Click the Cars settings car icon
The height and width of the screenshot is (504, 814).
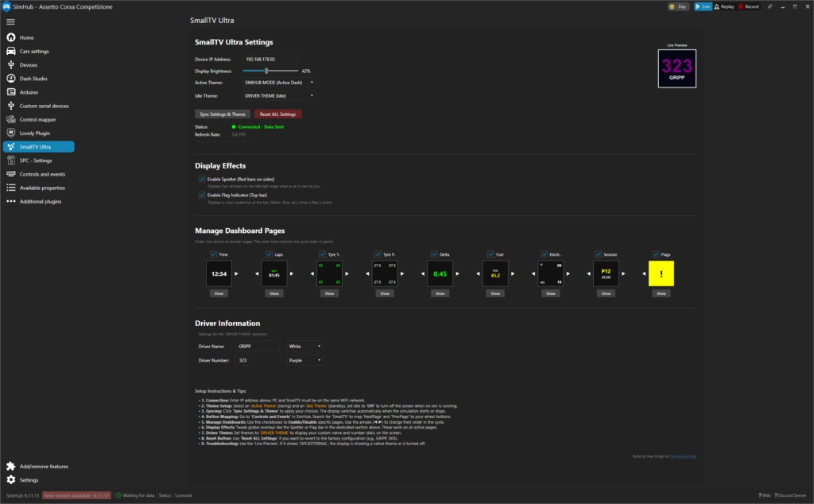click(11, 51)
